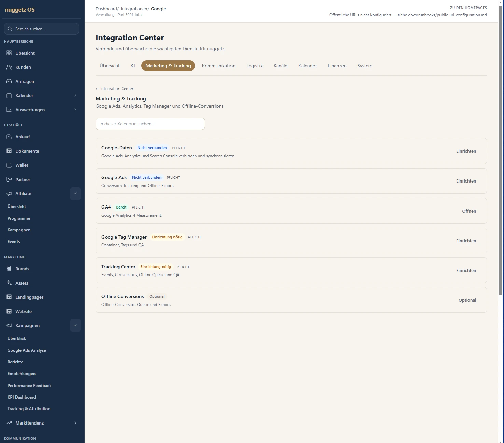Click the page vertical scrollbar
Image resolution: width=504 pixels, height=443 pixels.
coord(501,150)
